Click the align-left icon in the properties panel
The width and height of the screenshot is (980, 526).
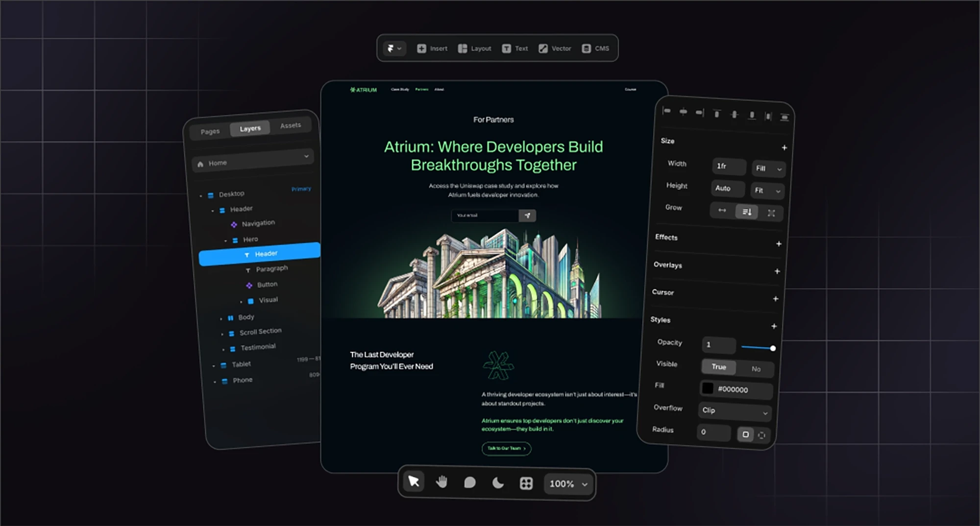tap(666, 112)
